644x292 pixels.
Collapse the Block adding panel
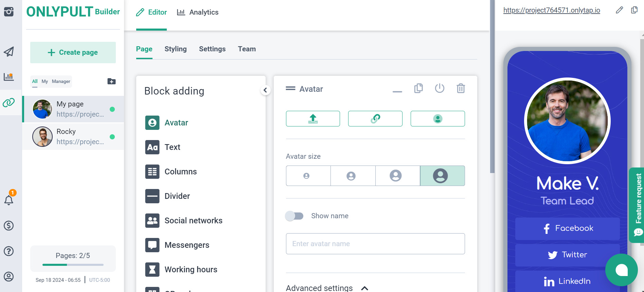[265, 90]
